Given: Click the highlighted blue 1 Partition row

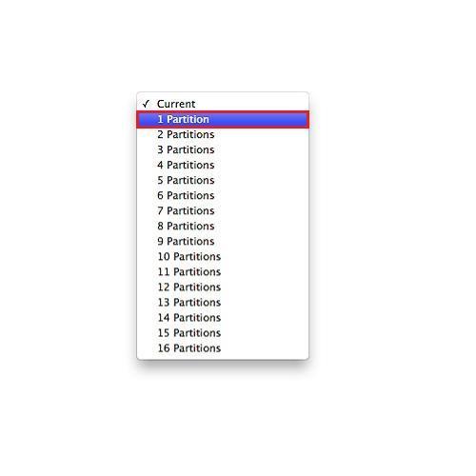Looking at the screenshot, I should (223, 119).
